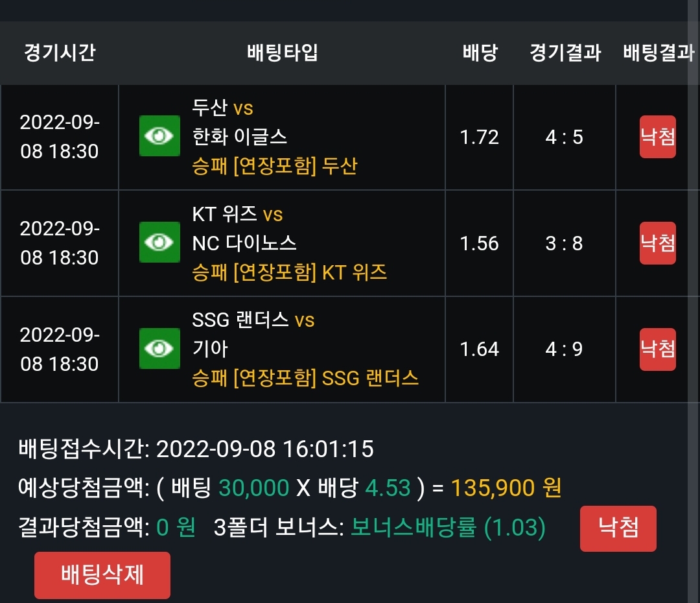Click the green eye icon for KT 위즈 match
Viewport: 700px width, 603px height.
[x=159, y=242]
